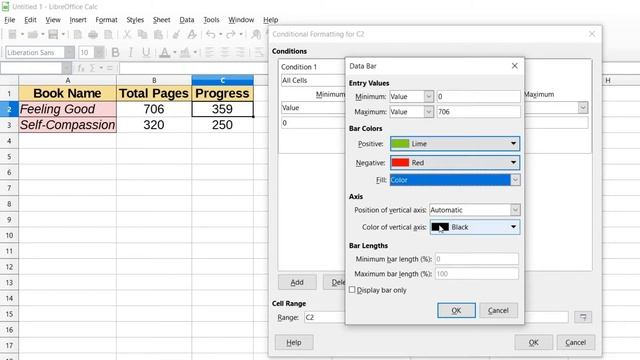Open the Format menu
640x360 pixels.
[x=106, y=20]
